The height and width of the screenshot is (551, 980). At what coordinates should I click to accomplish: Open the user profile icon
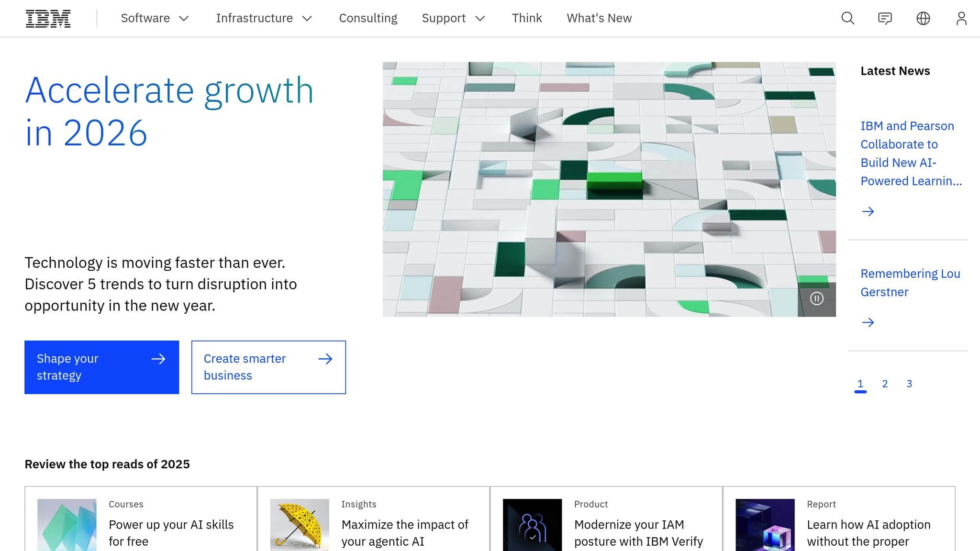pos(961,18)
